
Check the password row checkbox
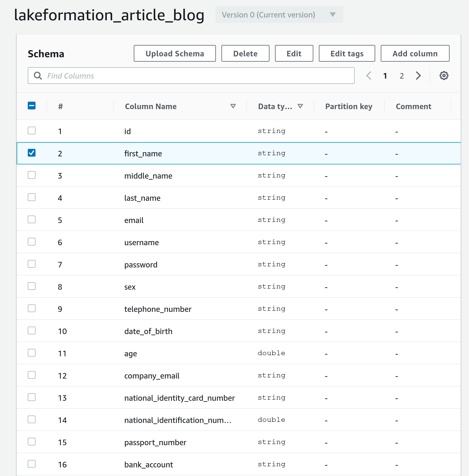[32, 264]
